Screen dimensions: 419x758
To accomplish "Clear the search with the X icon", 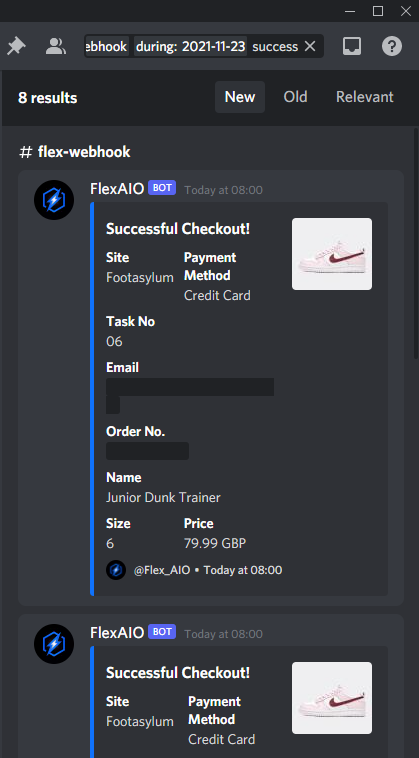I will click(x=310, y=46).
